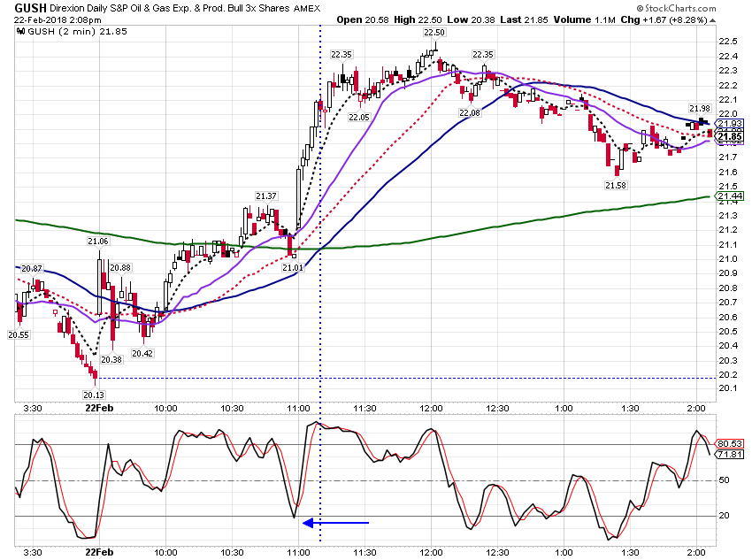Click the date stamp '22-Feb-2018 2:08pm'

pyautogui.click(x=58, y=20)
